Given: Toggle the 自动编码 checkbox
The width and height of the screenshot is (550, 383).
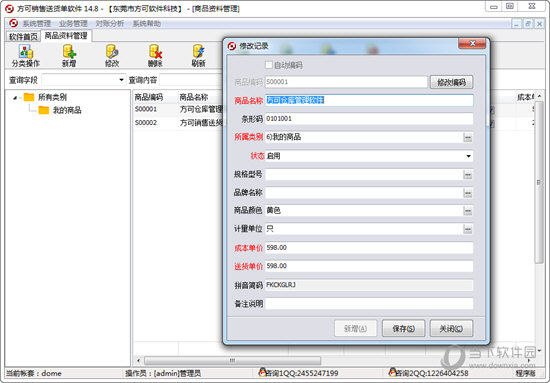Looking at the screenshot, I should tap(269, 65).
